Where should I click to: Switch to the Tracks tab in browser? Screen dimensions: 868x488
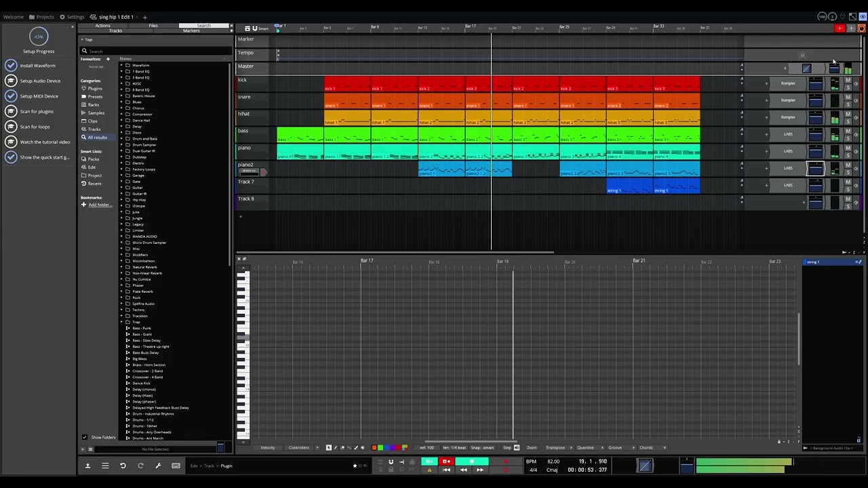116,30
